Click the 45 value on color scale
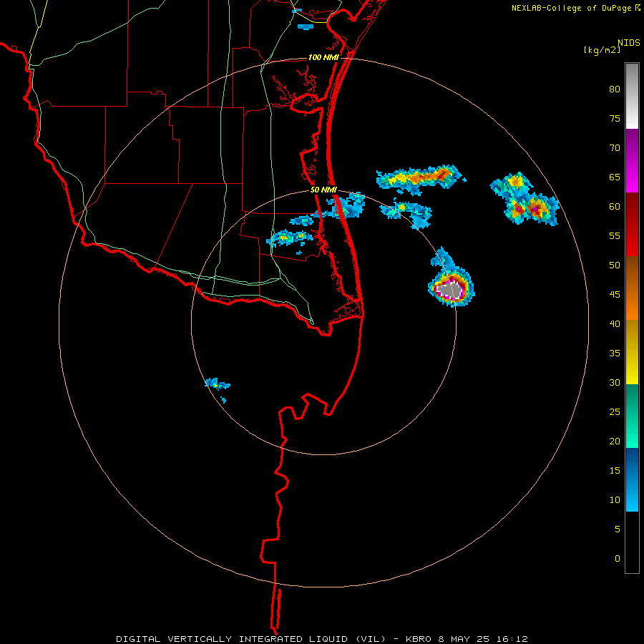Viewport: 644px width, 644px height. pos(615,295)
